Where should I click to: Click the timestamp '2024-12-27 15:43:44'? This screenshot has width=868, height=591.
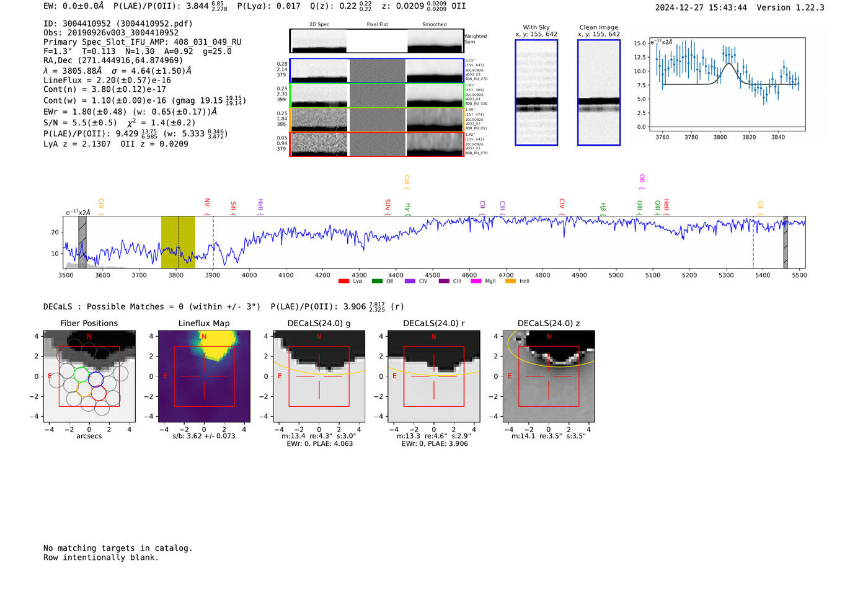click(x=701, y=7)
